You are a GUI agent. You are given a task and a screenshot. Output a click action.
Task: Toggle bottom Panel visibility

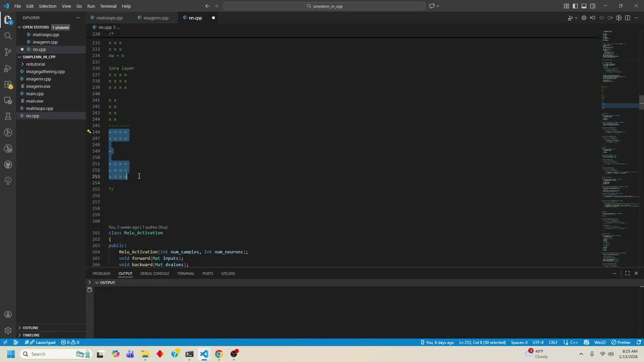click(584, 6)
